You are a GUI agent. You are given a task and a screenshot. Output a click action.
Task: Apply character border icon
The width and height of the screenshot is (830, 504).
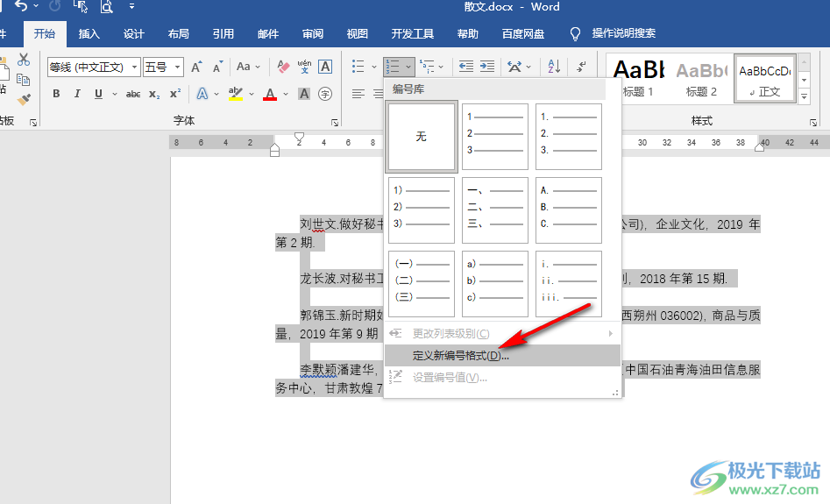(325, 67)
